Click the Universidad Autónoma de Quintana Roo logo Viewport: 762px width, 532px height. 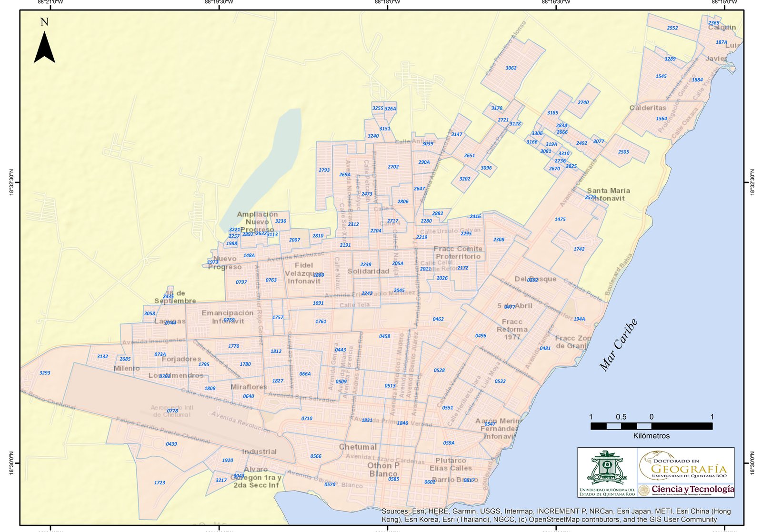pos(607,472)
